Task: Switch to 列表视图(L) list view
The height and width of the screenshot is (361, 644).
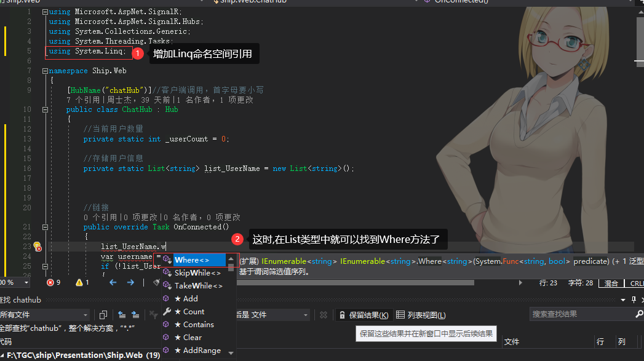Action: [421, 315]
